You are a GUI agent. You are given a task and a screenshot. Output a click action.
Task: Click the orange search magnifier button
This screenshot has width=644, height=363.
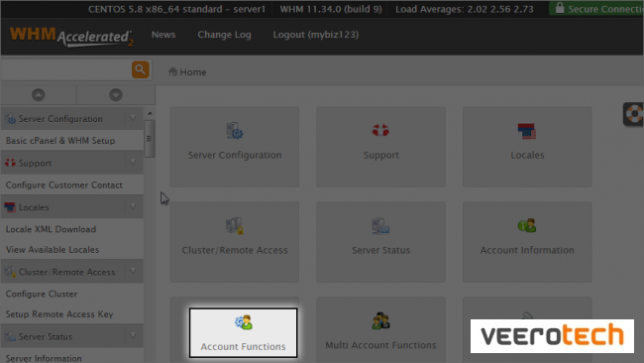pos(140,69)
